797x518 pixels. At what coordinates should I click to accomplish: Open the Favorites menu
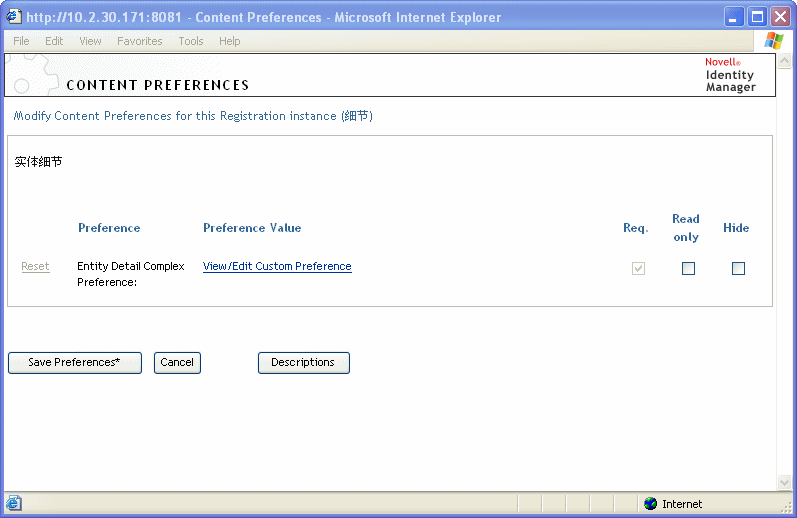click(140, 41)
